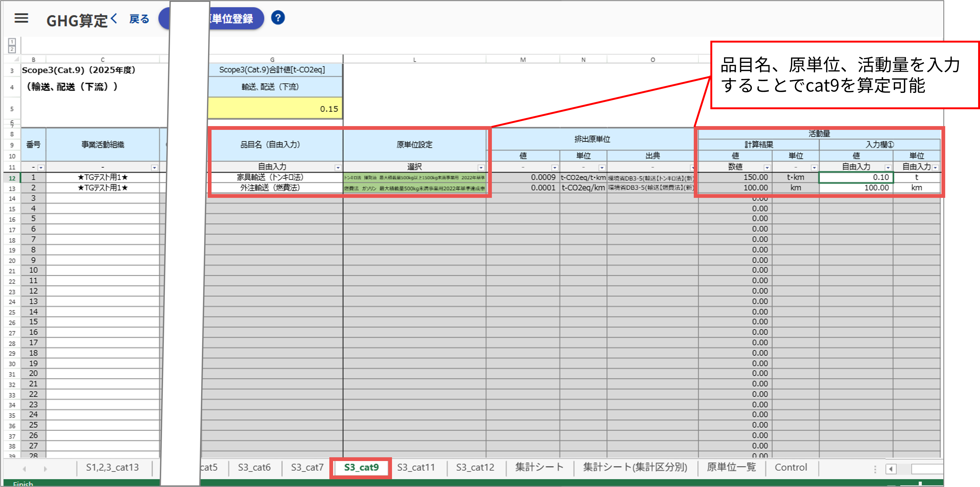Open 品目名 自由入力 filter dropdown
This screenshot has width=980, height=487.
click(337, 167)
